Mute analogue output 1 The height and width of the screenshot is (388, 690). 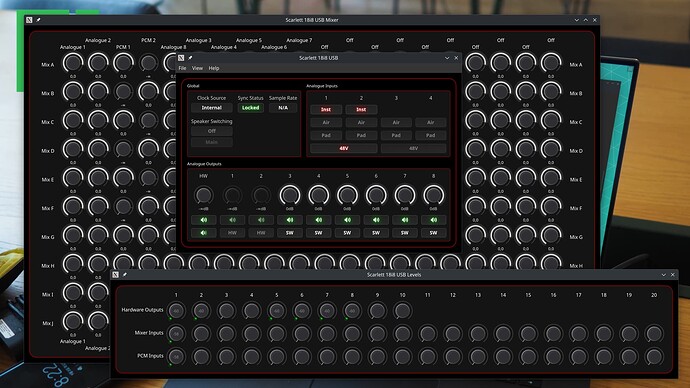click(232, 220)
